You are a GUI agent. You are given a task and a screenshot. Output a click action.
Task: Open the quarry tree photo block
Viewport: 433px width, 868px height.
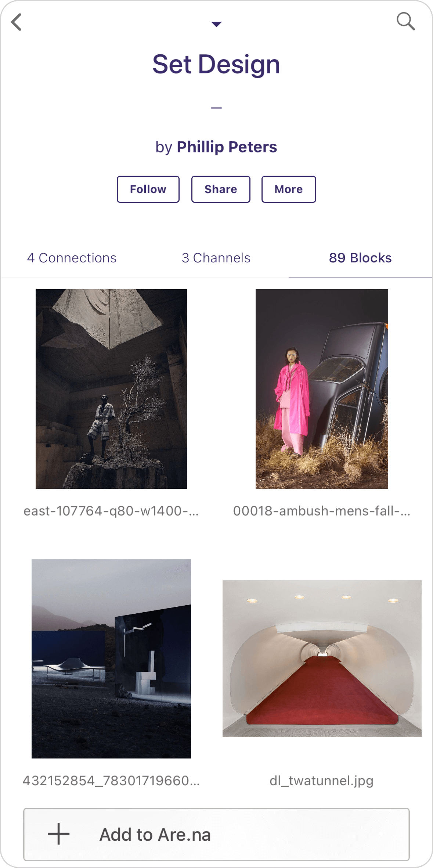click(x=111, y=389)
